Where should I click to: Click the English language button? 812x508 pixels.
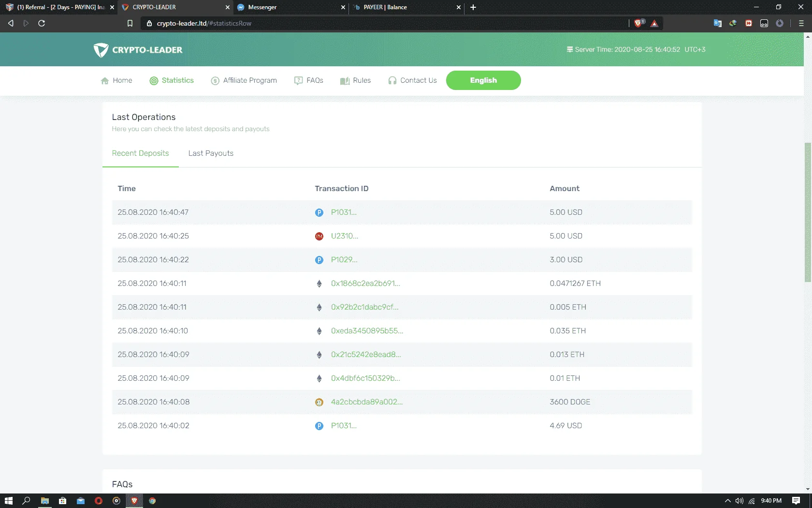coord(483,80)
